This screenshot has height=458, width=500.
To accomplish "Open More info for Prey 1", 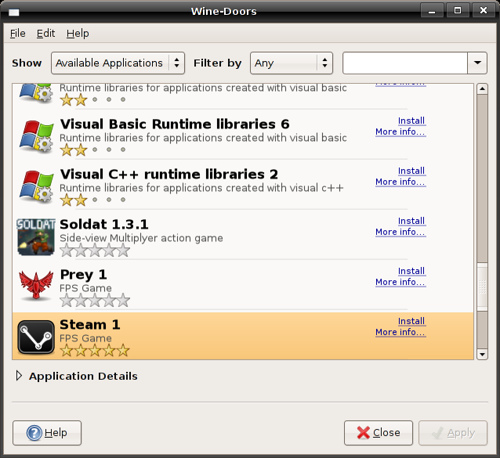I will (400, 282).
